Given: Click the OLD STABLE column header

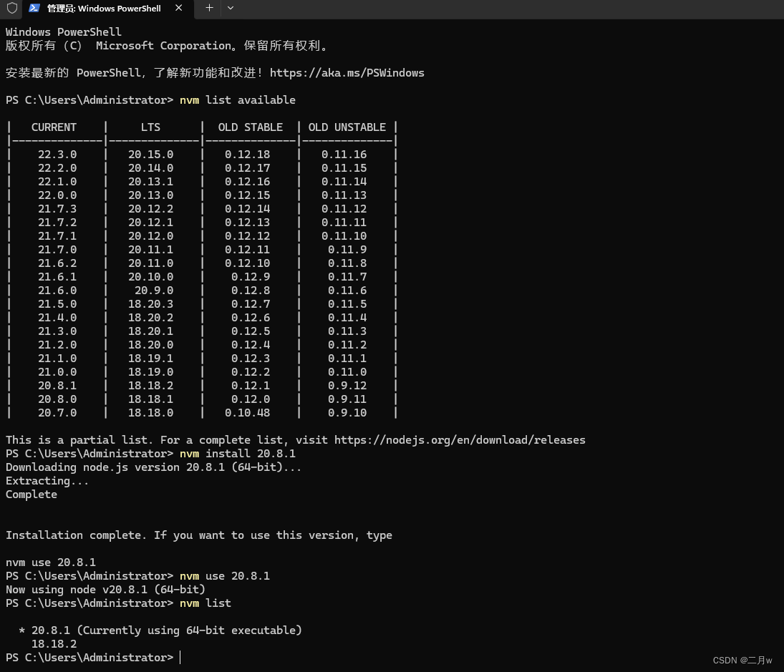Looking at the screenshot, I should click(x=251, y=127).
